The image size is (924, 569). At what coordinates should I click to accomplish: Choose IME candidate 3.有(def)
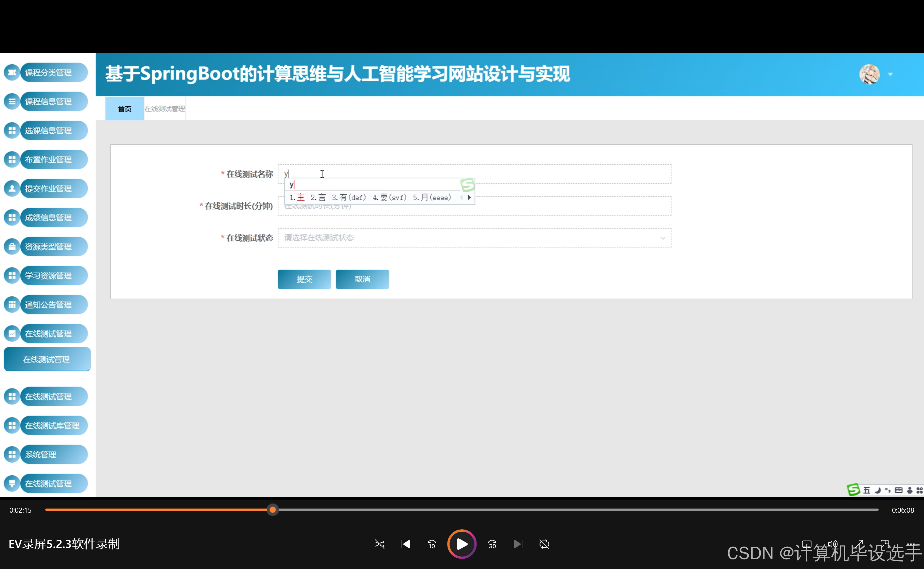pyautogui.click(x=349, y=197)
